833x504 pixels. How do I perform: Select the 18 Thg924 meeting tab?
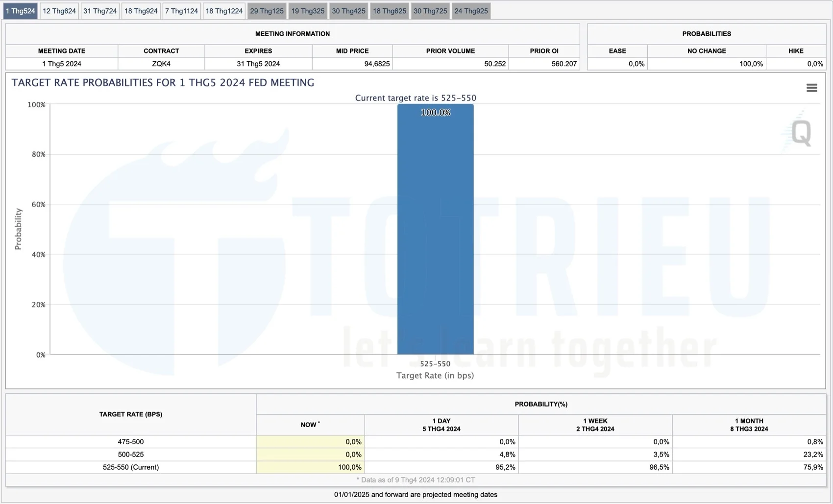pyautogui.click(x=141, y=10)
